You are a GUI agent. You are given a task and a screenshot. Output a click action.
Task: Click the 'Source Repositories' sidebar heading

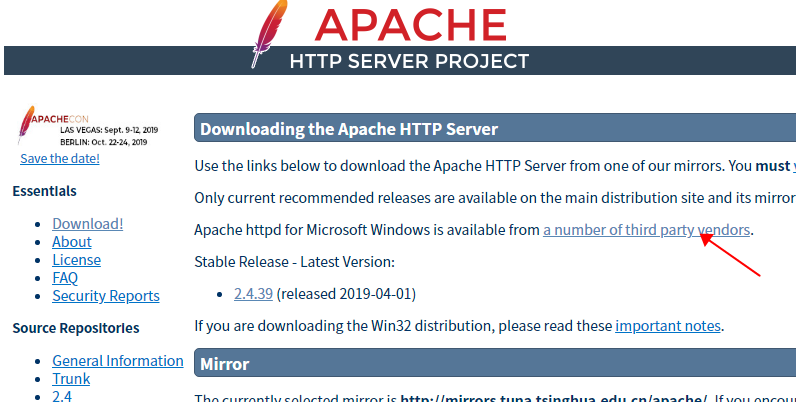(x=76, y=328)
